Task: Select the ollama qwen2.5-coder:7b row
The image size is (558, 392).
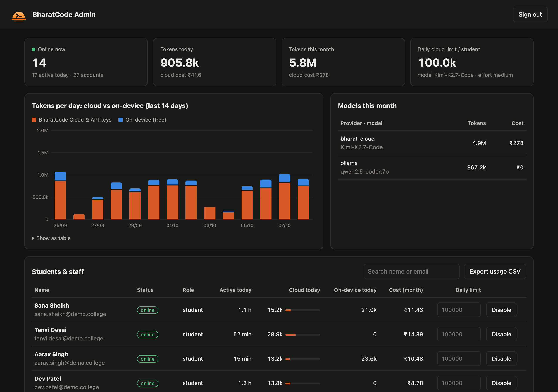Action: [432, 167]
